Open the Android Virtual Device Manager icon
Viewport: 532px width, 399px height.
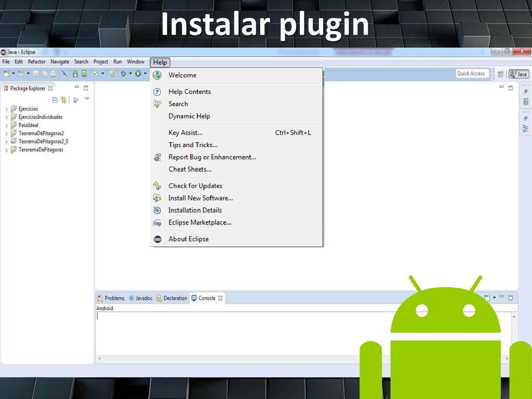[84, 74]
